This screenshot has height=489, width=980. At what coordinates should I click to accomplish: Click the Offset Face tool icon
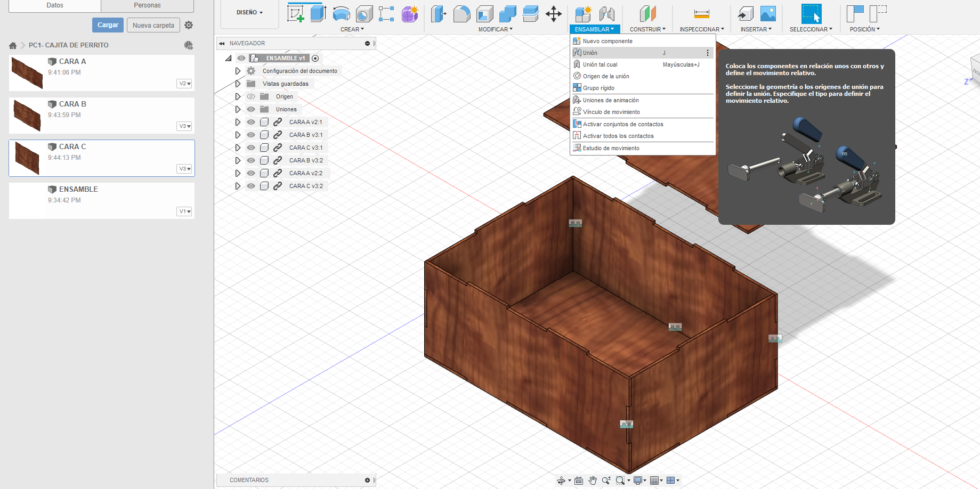531,14
